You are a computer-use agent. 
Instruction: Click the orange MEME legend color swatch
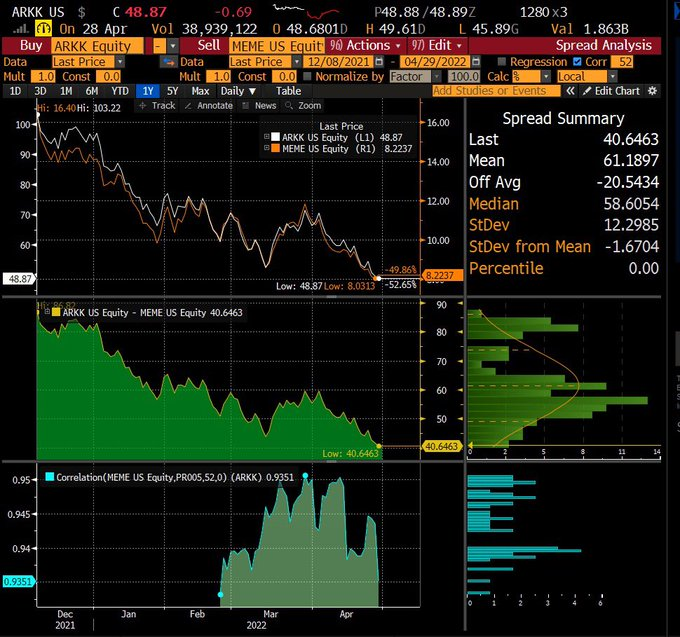(x=275, y=148)
